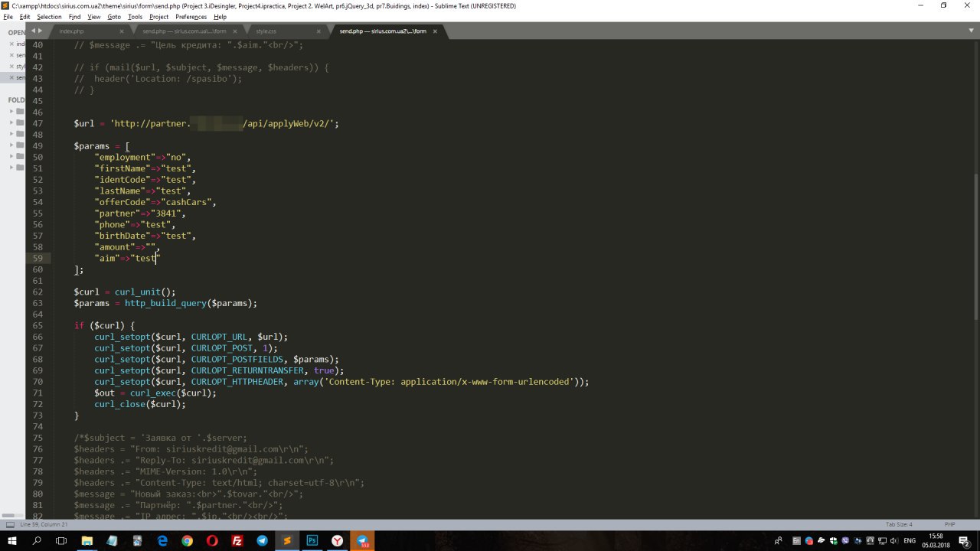Toggle the side bar panel switcher icon
The height and width of the screenshot is (551, 980).
coord(9,524)
